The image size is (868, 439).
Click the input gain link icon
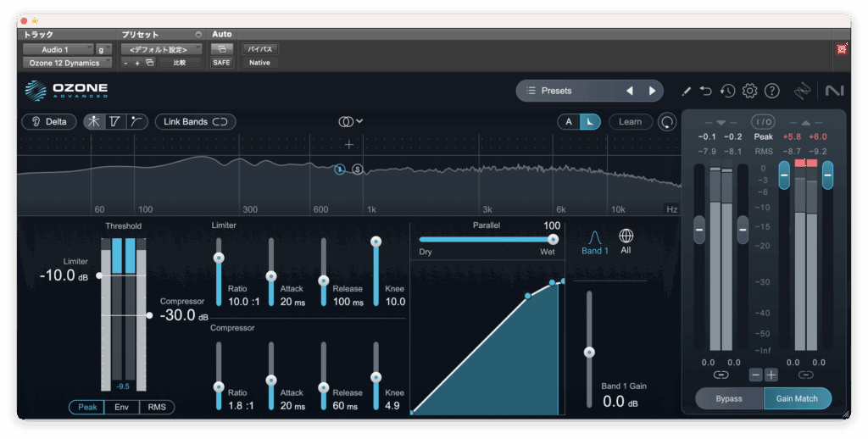click(x=721, y=375)
